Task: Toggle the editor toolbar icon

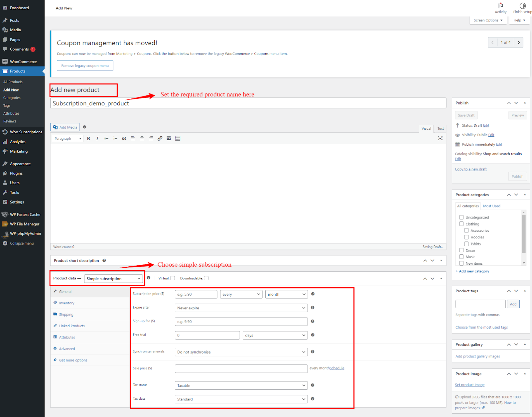Action: point(178,138)
